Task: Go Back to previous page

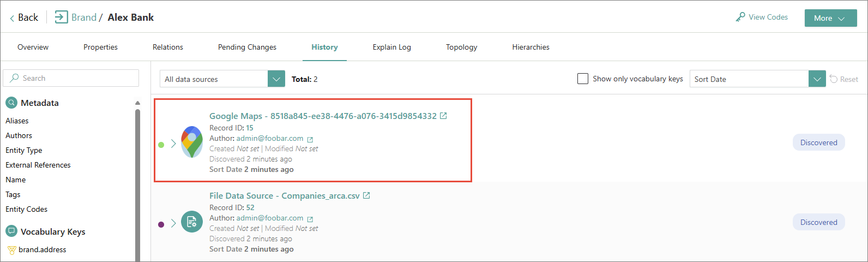Action: (23, 17)
